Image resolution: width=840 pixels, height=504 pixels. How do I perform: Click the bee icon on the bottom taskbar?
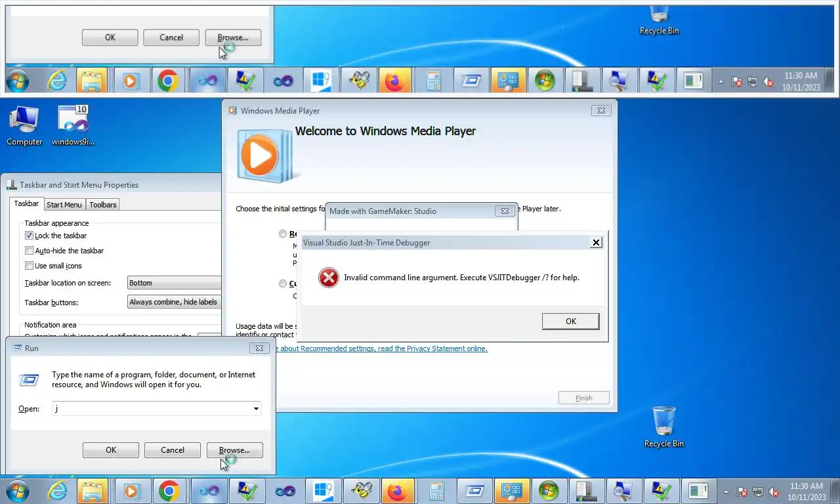361,491
